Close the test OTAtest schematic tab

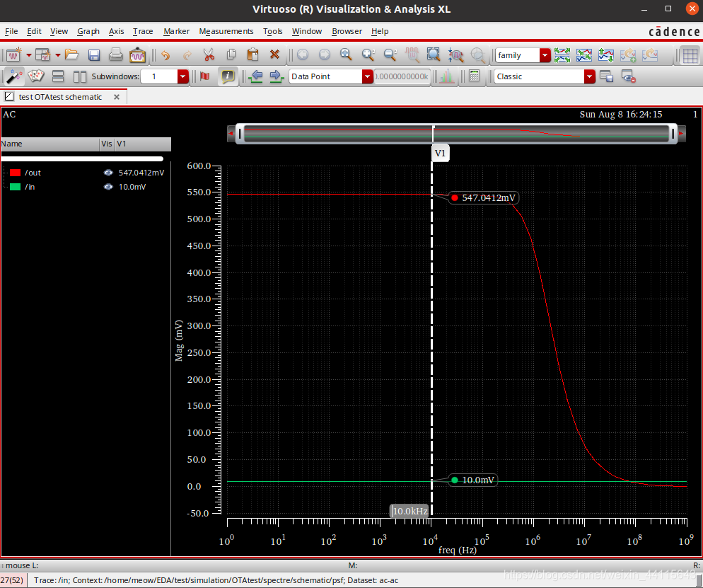pyautogui.click(x=117, y=97)
